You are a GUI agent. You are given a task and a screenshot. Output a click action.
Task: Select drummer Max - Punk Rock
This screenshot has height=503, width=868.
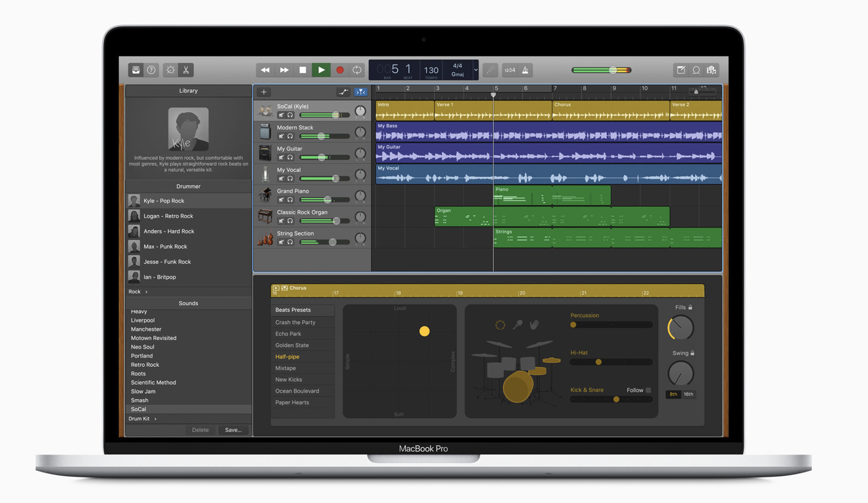tap(189, 247)
